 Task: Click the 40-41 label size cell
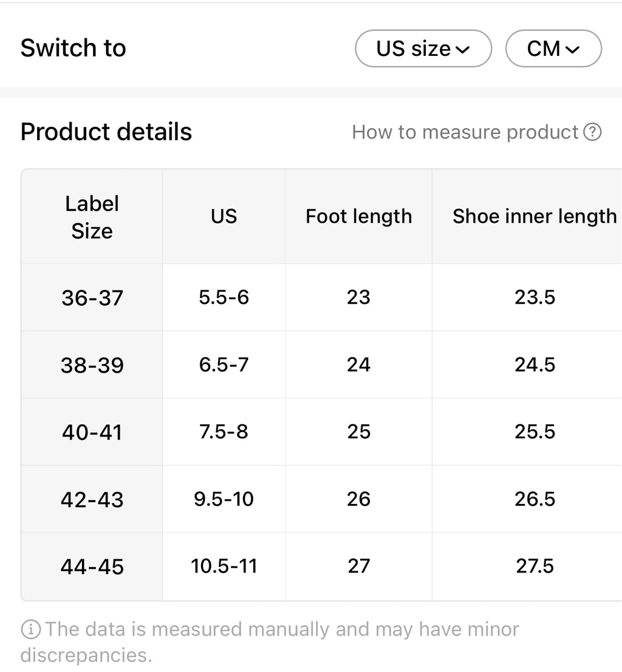pyautogui.click(x=92, y=432)
